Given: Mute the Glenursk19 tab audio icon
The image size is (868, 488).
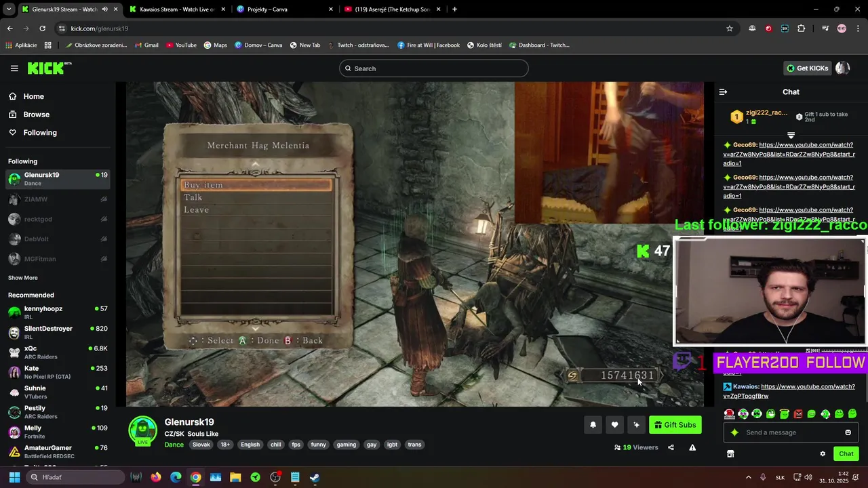Looking at the screenshot, I should tap(104, 9).
